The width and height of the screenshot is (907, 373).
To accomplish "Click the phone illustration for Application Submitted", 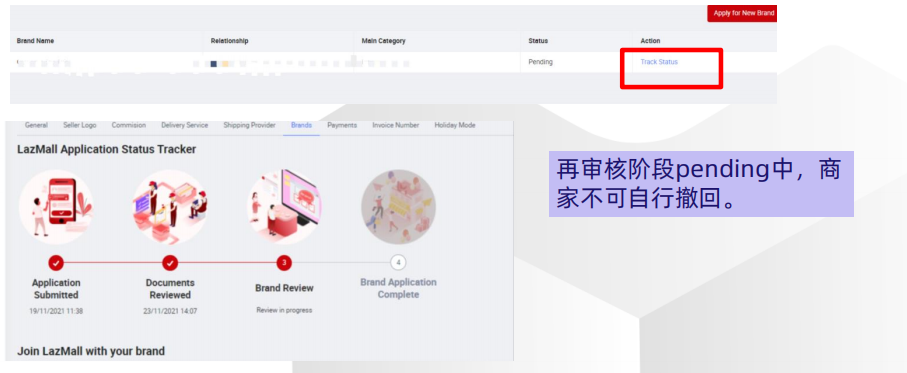I will tap(56, 207).
